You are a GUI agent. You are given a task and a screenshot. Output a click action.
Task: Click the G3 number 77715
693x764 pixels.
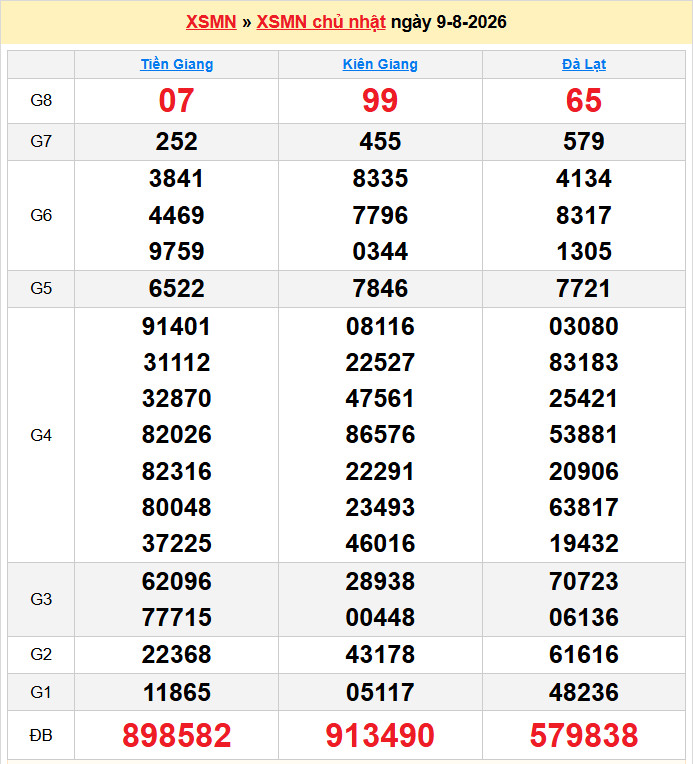click(x=176, y=618)
